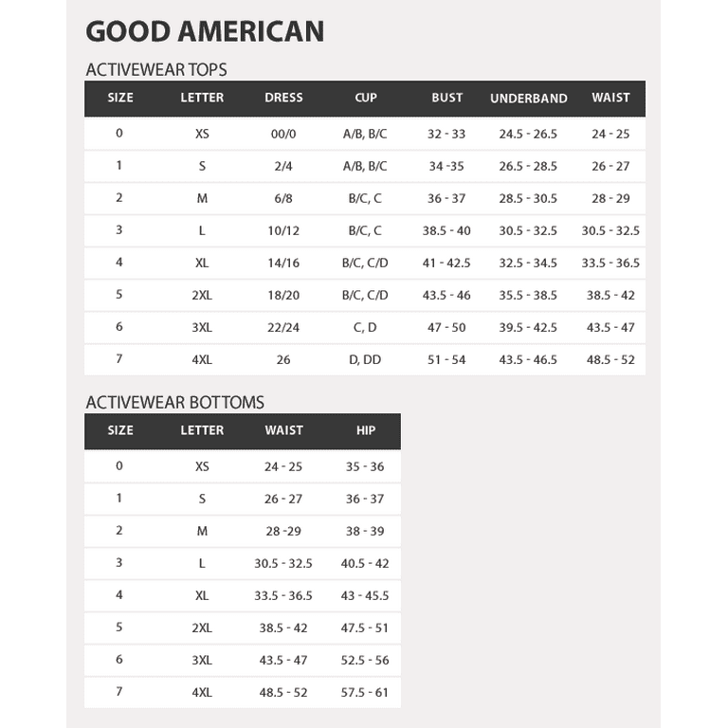Click the 10/12 dress size cell
Viewport: 728px width, 728px height.
point(283,230)
